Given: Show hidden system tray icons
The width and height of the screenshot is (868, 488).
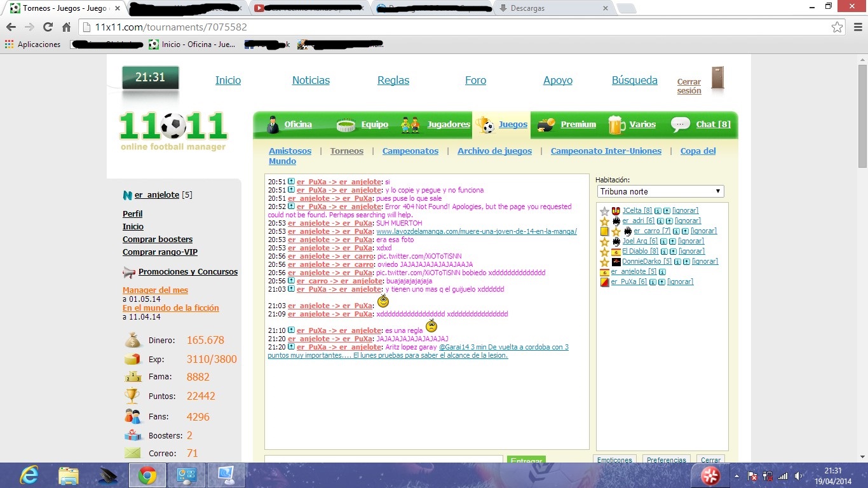Looking at the screenshot, I should coord(736,475).
